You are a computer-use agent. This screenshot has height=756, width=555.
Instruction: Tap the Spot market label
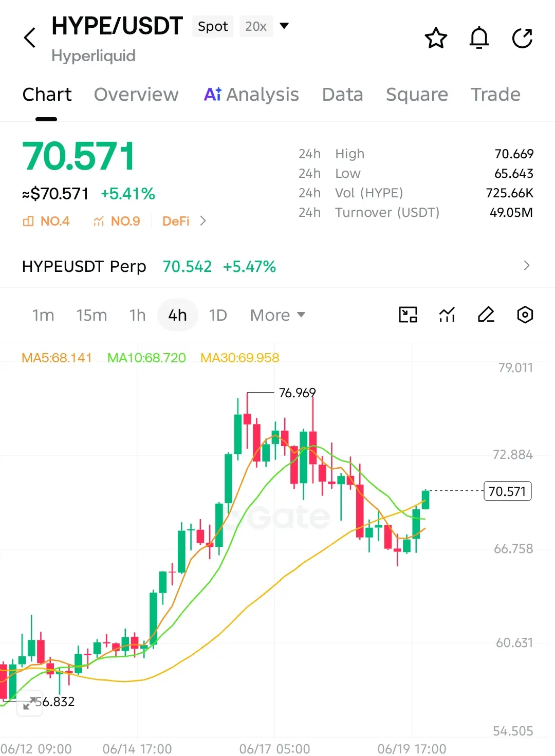pyautogui.click(x=213, y=26)
